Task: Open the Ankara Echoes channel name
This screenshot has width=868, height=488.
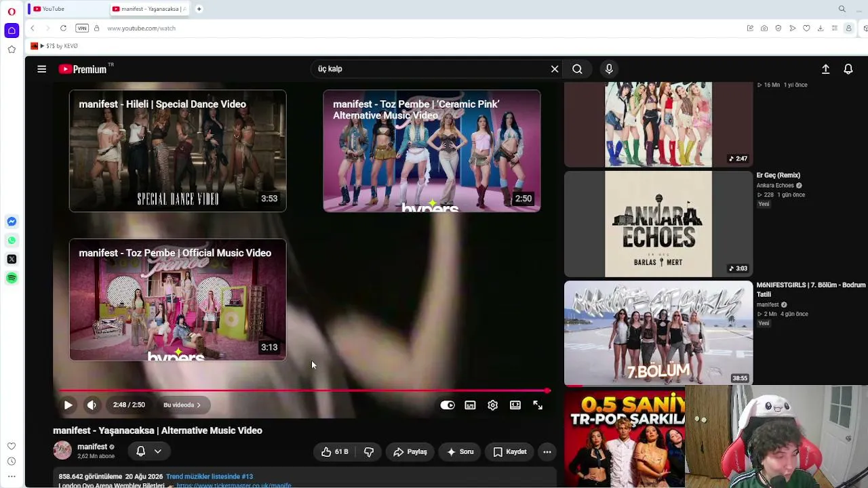Action: 775,186
